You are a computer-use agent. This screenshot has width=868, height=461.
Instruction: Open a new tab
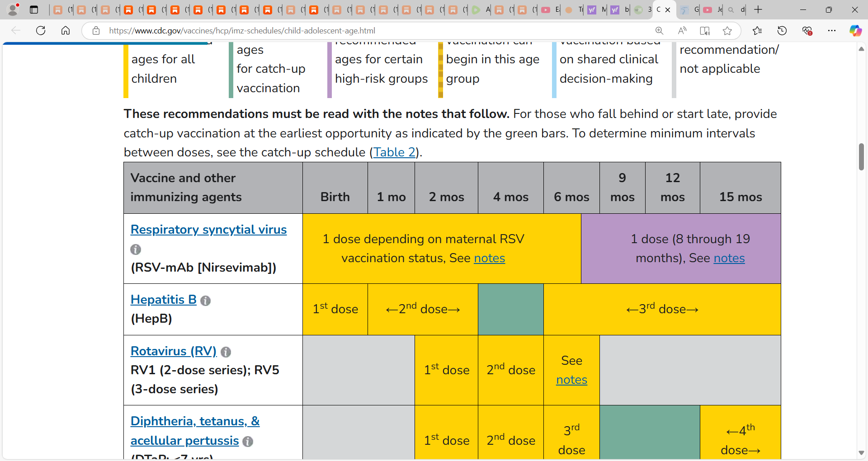point(758,9)
